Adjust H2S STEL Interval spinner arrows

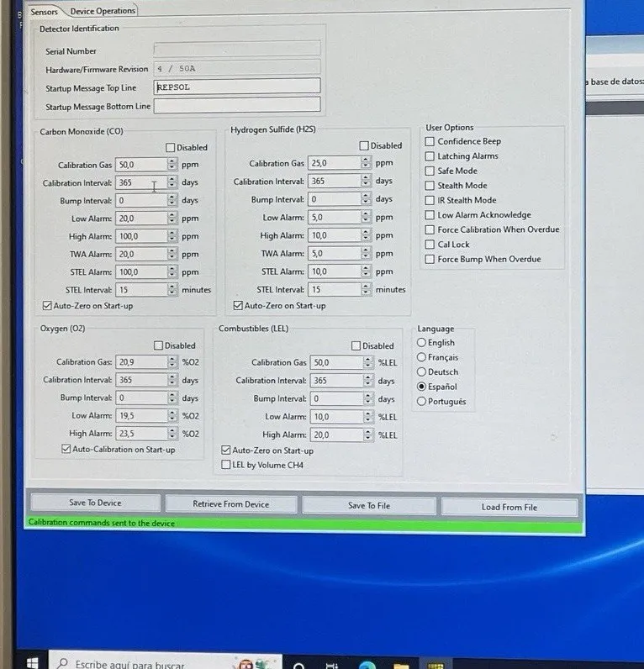366,289
